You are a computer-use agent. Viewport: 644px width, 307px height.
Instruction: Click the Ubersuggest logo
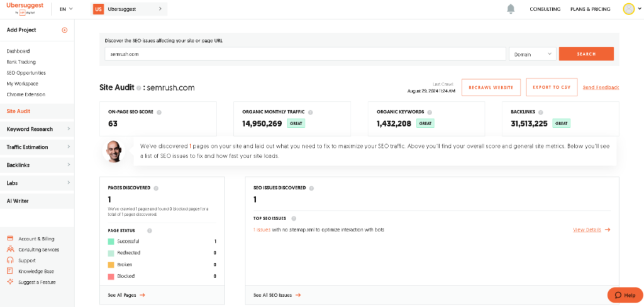(x=25, y=8)
